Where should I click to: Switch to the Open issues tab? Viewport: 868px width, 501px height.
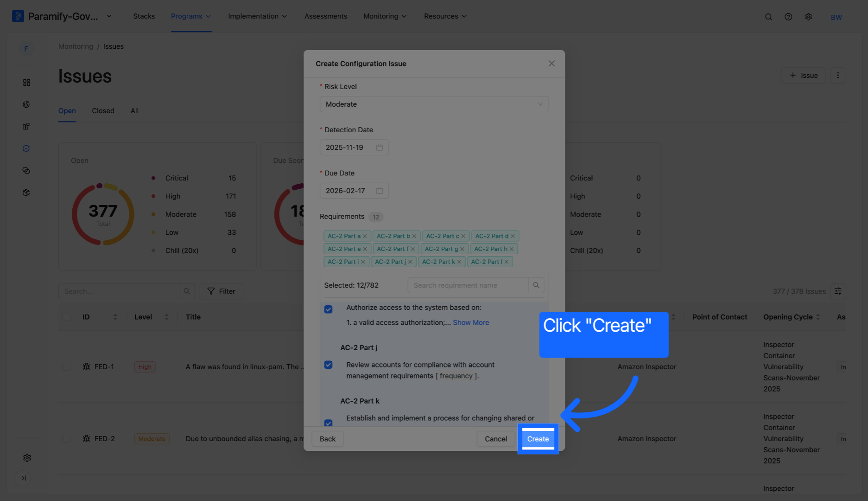click(67, 111)
